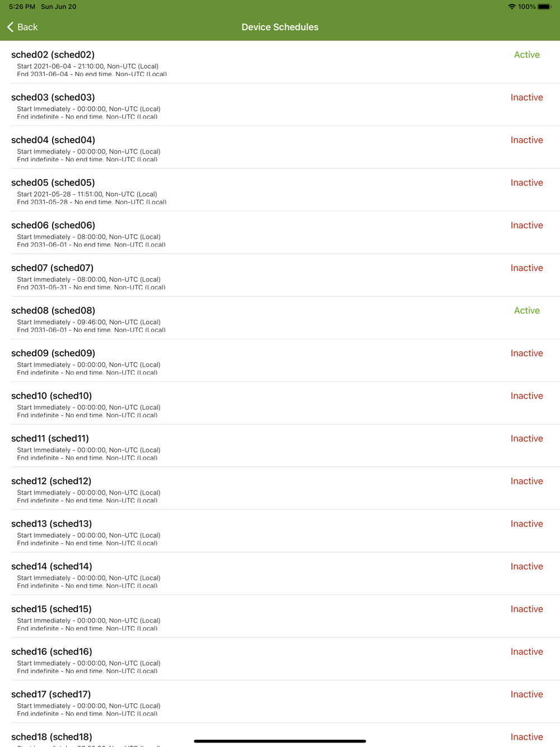Open the sched14 schedule entry
Image resolution: width=560 pixels, height=747 pixels.
[x=280, y=573]
